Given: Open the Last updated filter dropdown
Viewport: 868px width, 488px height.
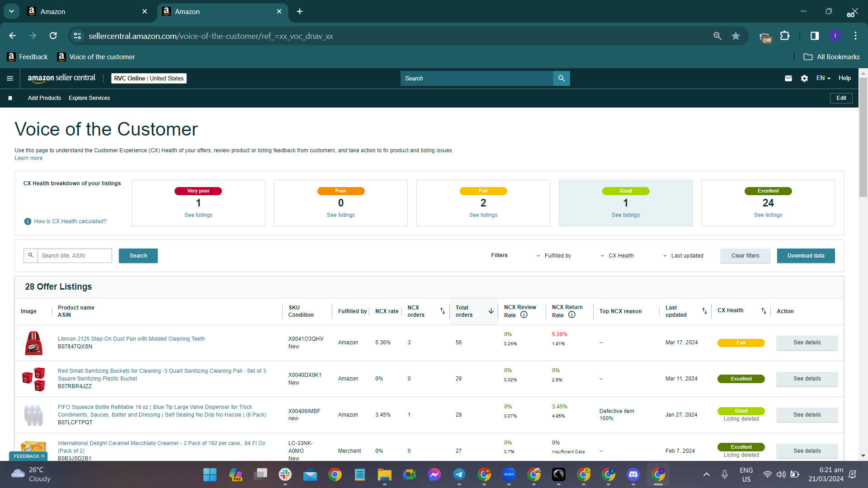Looking at the screenshot, I should 683,256.
